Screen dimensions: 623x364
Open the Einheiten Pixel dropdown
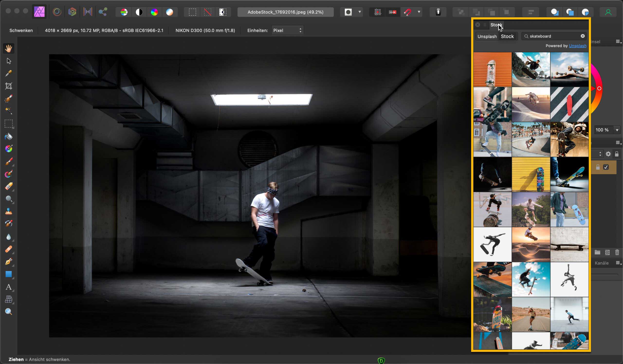point(287,30)
